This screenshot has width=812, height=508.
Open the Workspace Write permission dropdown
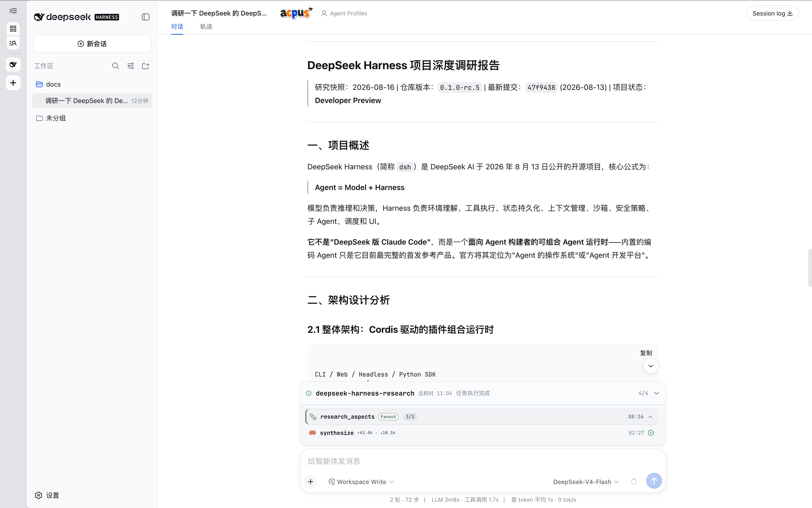[361, 482]
